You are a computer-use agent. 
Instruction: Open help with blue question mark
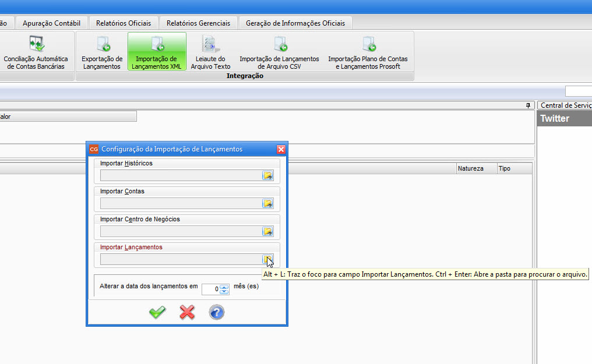216,313
